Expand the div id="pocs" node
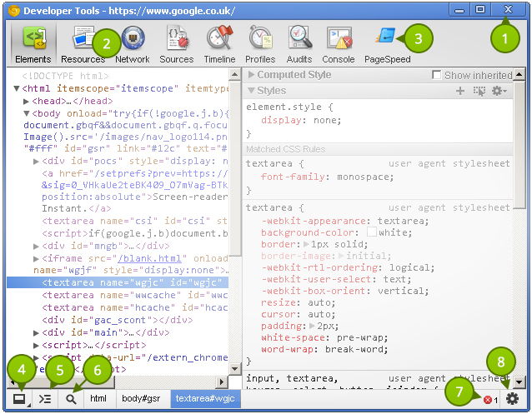This screenshot has width=532, height=414. (x=36, y=161)
